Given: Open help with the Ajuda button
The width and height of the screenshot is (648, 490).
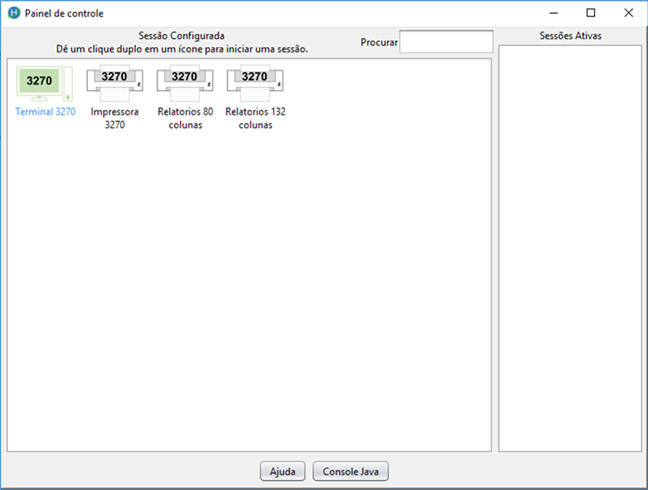Looking at the screenshot, I should click(x=282, y=471).
